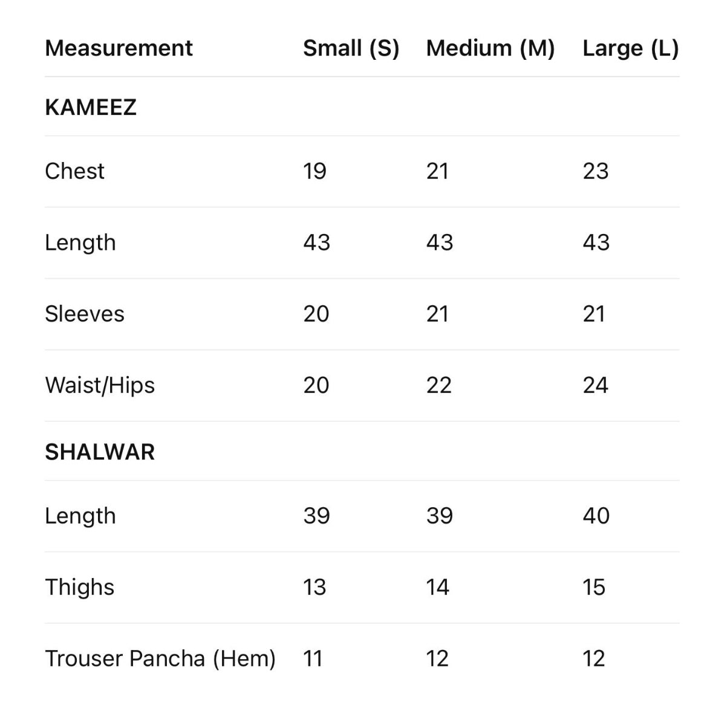This screenshot has height=728, width=707.
Task: Click the SHALWAR section heading
Action: tap(100, 452)
